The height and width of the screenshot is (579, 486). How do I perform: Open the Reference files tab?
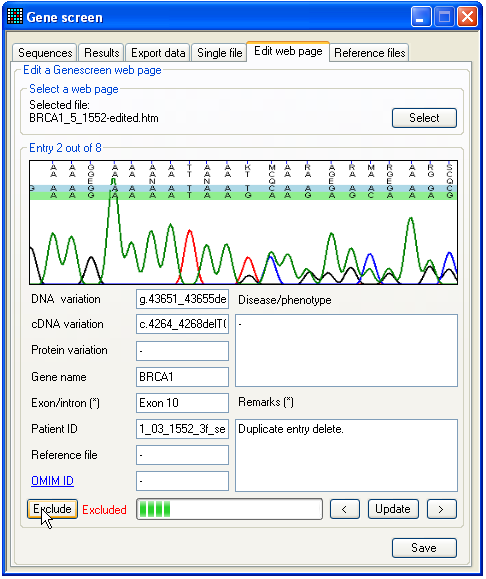369,53
